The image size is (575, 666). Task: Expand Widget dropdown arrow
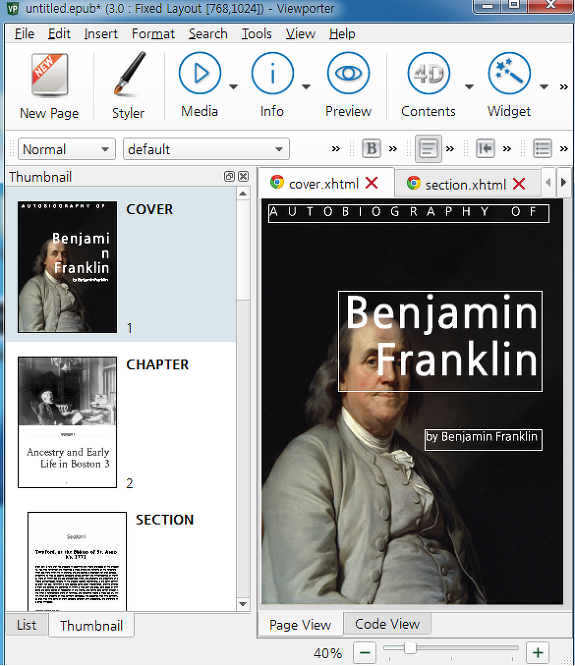click(544, 87)
